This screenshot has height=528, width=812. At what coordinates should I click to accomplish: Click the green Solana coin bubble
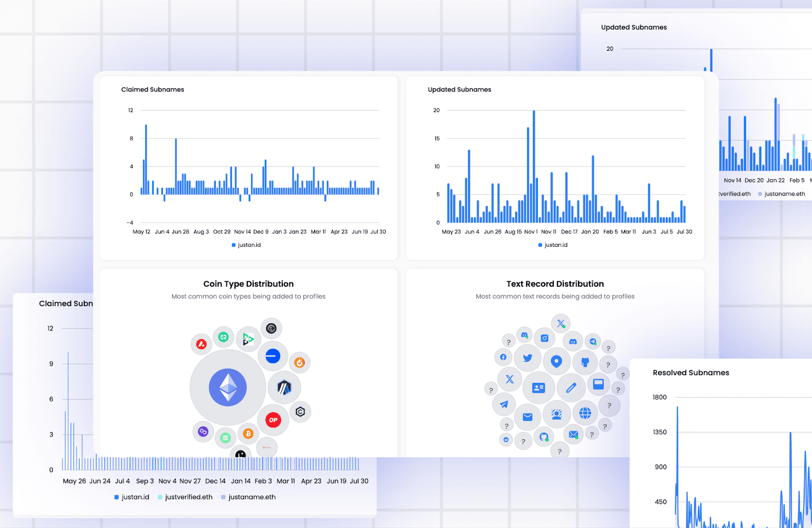point(225,438)
